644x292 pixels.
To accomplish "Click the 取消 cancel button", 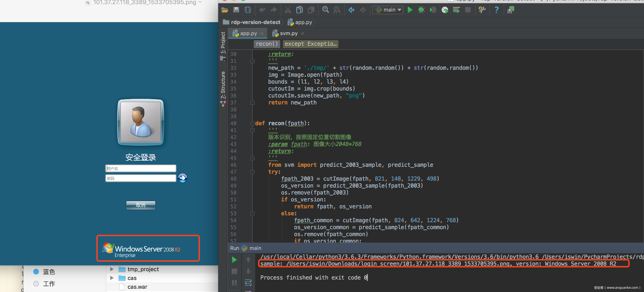I will coord(141,205).
